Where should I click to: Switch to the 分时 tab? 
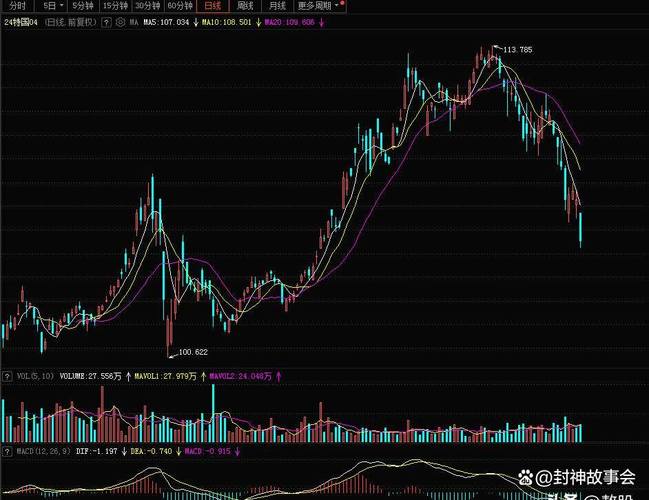coord(17,6)
